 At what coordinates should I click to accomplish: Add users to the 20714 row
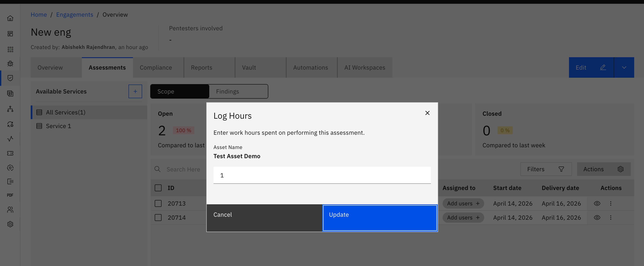[463, 217]
